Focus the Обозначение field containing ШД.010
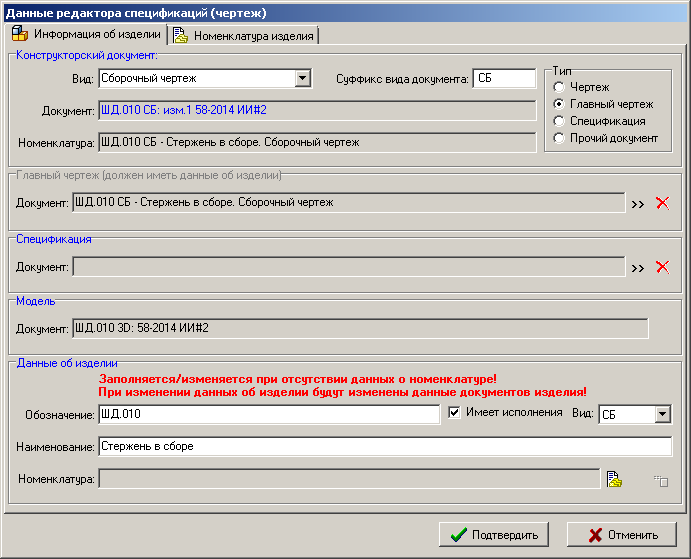Image resolution: width=691 pixels, height=559 pixels. (268, 415)
